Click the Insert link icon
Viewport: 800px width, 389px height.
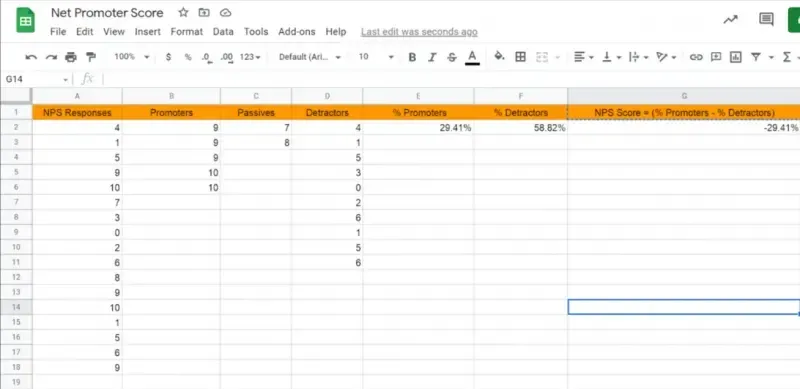[x=696, y=57]
